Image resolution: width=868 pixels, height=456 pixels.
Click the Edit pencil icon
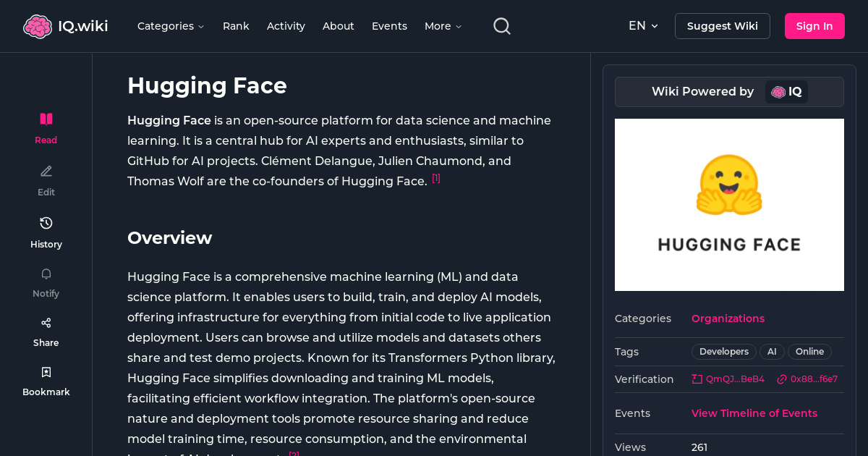pos(46,172)
